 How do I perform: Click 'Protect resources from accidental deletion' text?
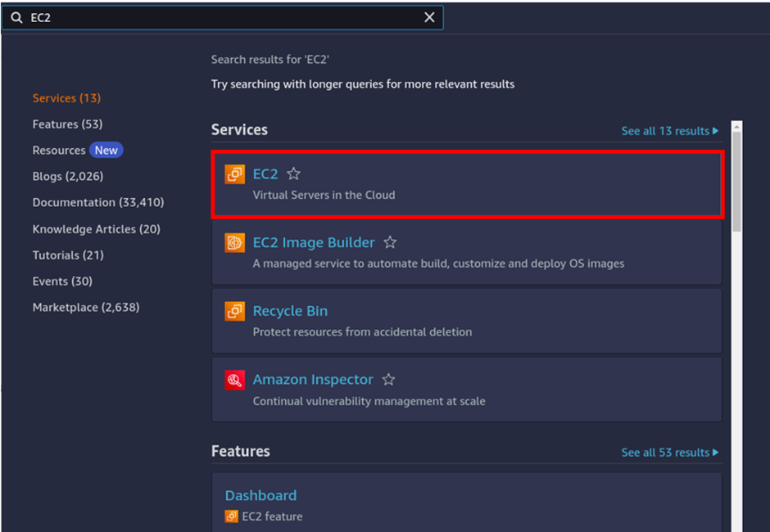pos(362,332)
